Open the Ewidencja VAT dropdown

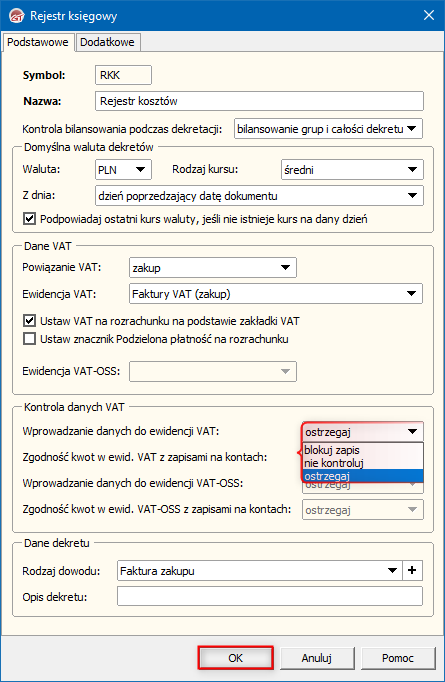276,294
